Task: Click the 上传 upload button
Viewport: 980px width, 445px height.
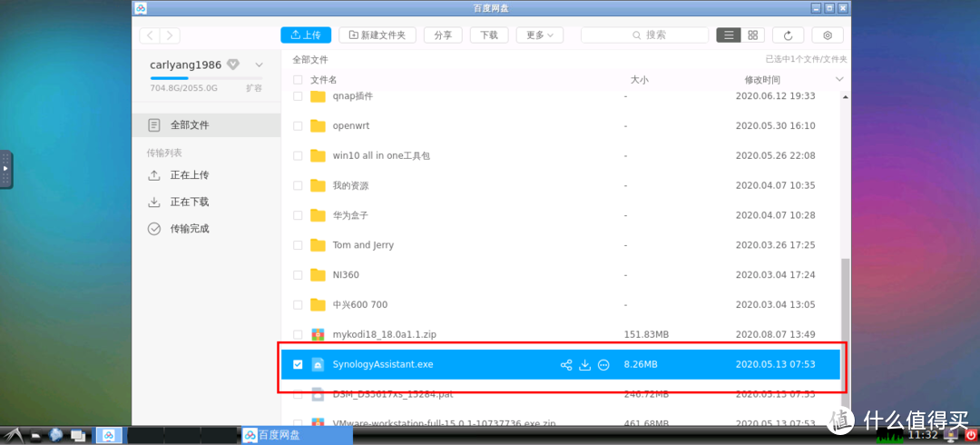Action: pyautogui.click(x=306, y=35)
